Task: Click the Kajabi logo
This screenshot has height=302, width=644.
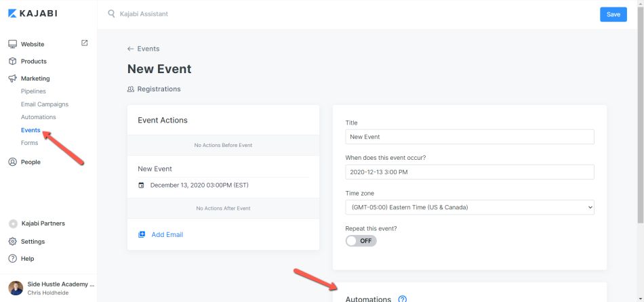Action: [33, 14]
